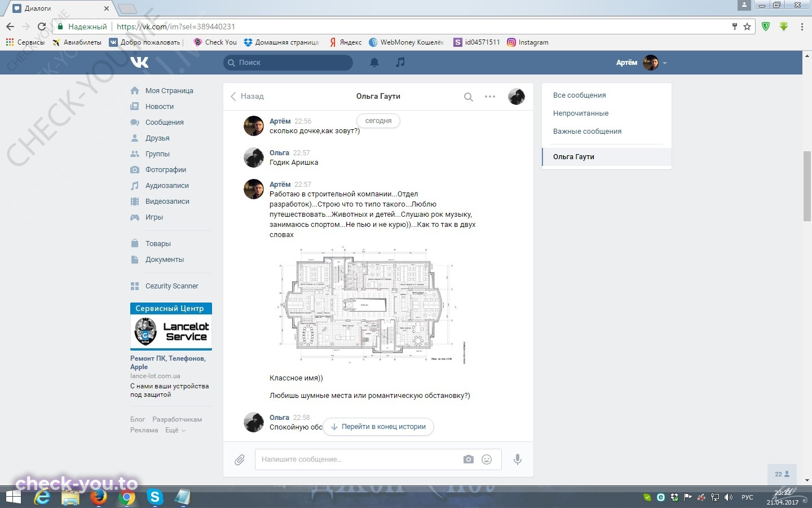
Task: Click taskbar volume speaker icon
Action: [x=729, y=497]
